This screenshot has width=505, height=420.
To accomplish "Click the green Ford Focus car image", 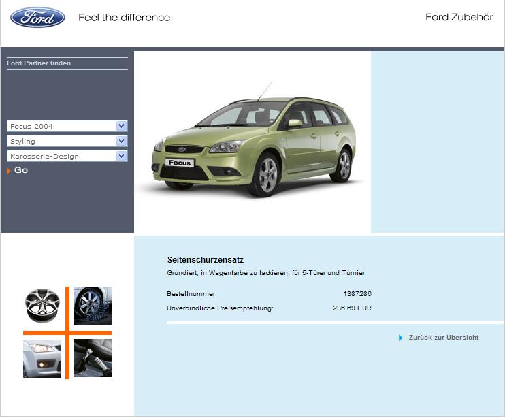I will coord(253,144).
